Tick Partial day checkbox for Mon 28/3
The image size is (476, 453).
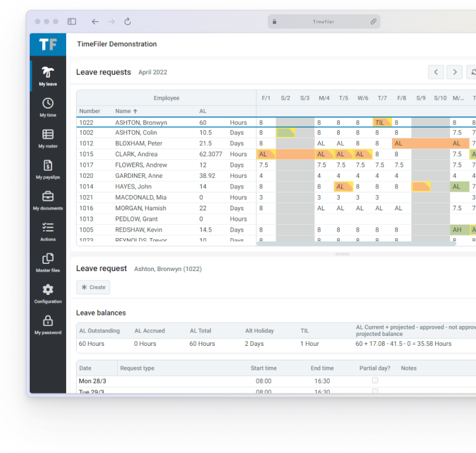376,380
